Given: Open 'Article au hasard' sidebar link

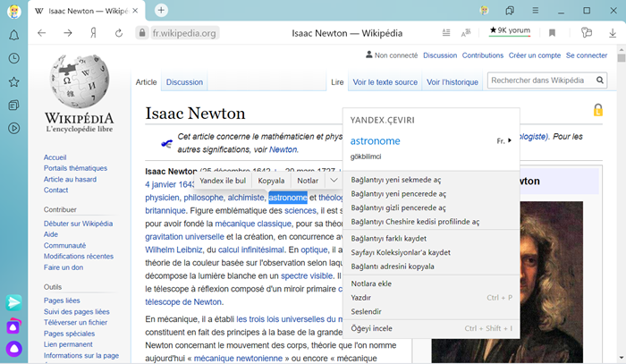Looking at the screenshot, I should tap(70, 179).
